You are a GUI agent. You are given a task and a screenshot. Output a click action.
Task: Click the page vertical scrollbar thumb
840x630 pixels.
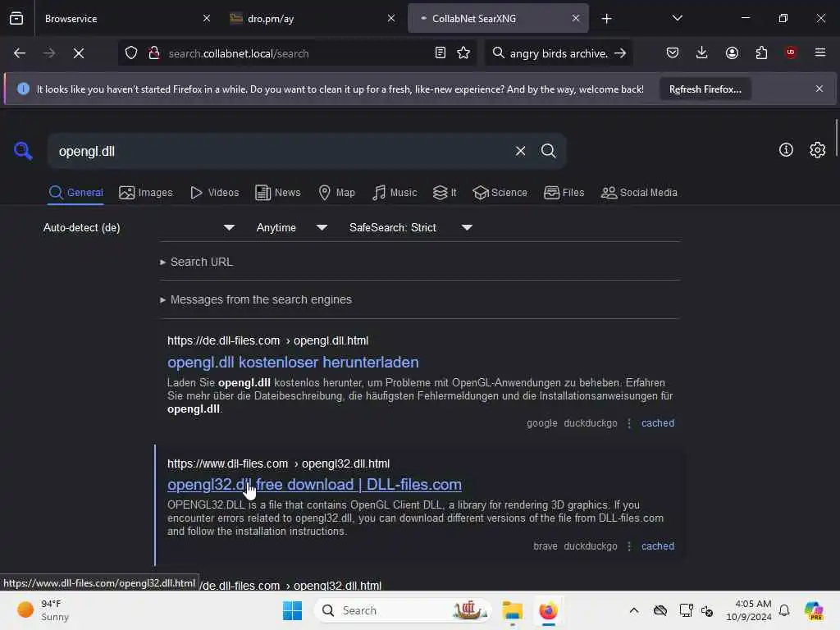[836, 138]
